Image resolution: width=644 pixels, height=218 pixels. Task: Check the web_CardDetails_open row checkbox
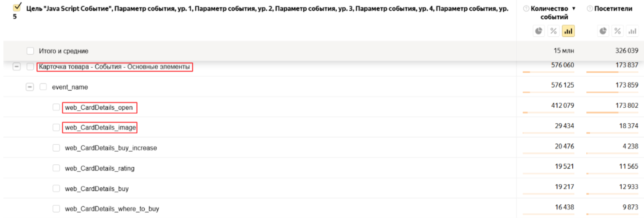(x=56, y=107)
